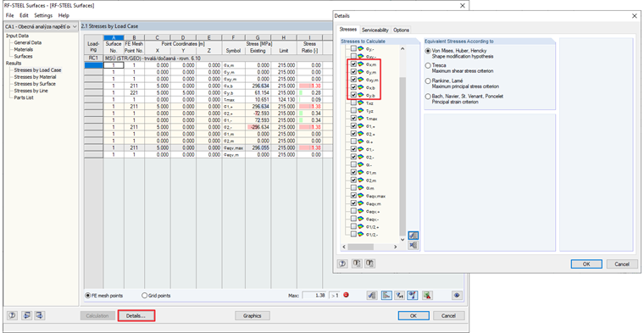Click the σeqv,max row stress ratio bar
Image resolution: width=644 pixels, height=333 pixels.
click(x=309, y=147)
